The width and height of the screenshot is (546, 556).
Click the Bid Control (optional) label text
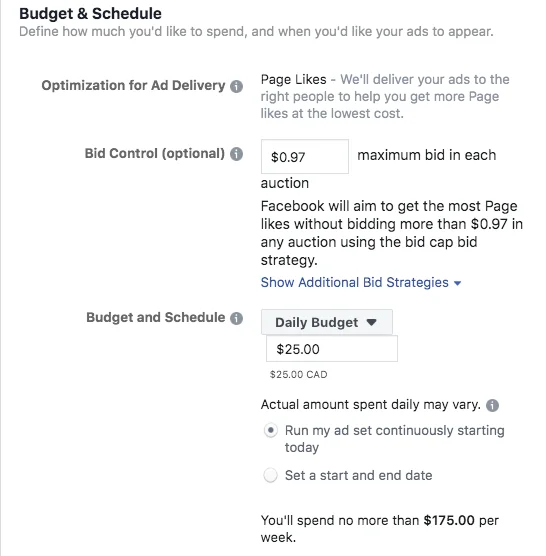[x=155, y=154]
